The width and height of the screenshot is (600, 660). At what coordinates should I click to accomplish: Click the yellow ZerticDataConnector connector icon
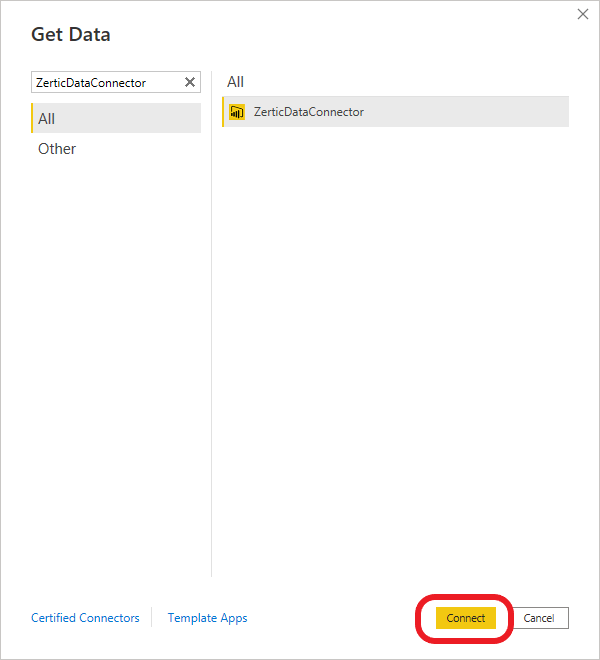pos(237,112)
